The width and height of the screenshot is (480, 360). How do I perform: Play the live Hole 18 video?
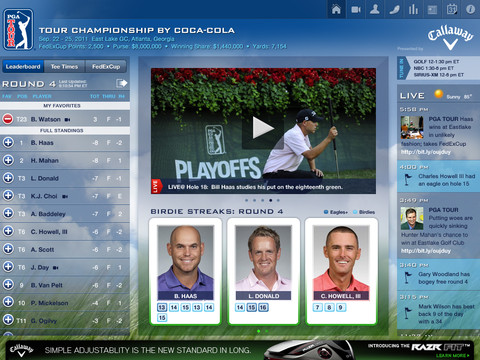[263, 128]
